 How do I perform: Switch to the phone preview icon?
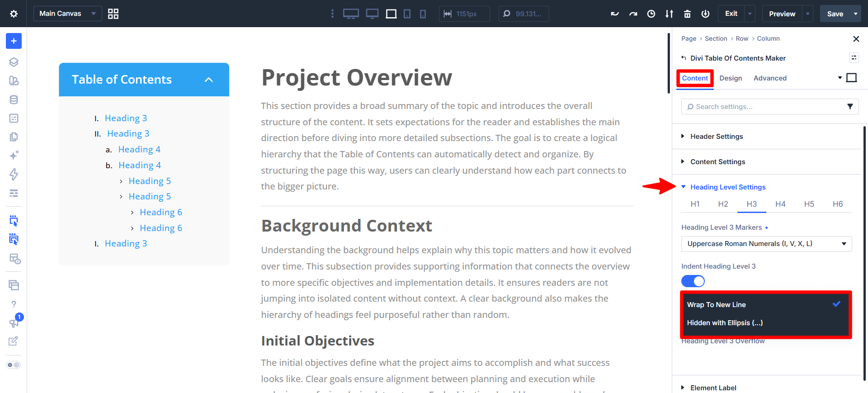[x=423, y=14]
